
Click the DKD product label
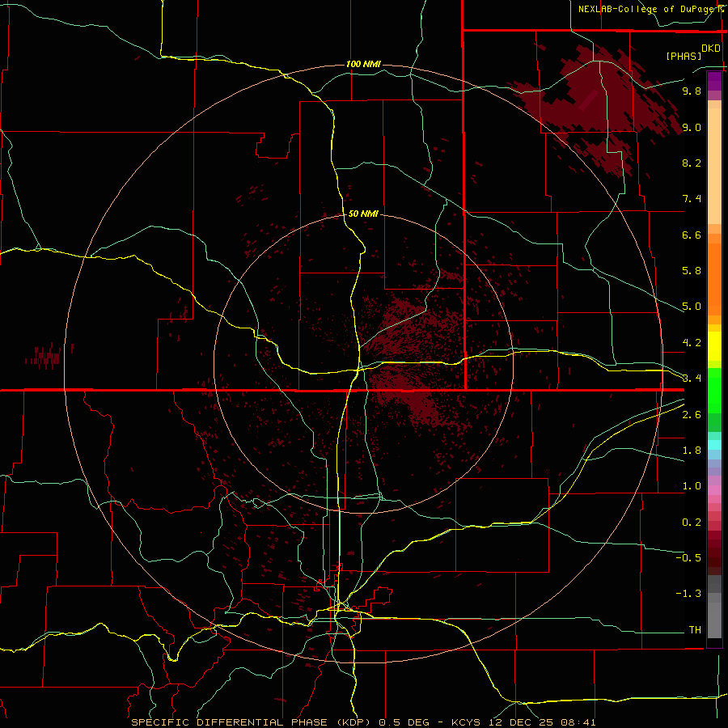point(711,49)
